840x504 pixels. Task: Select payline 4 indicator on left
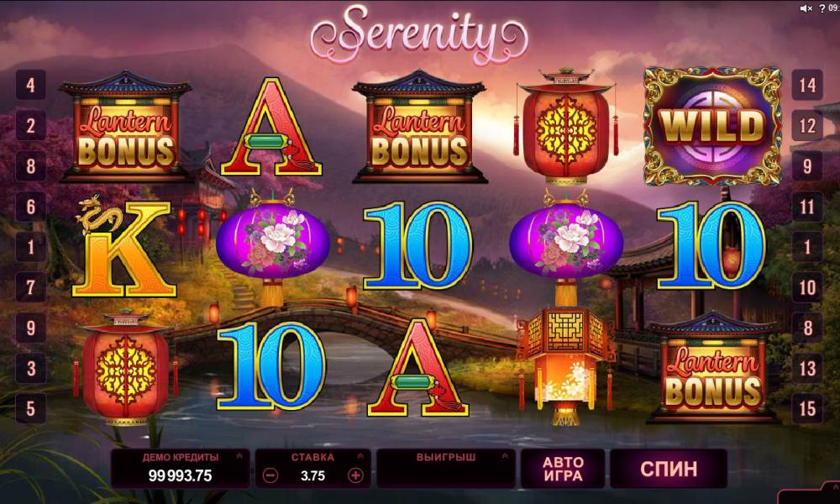(x=30, y=85)
